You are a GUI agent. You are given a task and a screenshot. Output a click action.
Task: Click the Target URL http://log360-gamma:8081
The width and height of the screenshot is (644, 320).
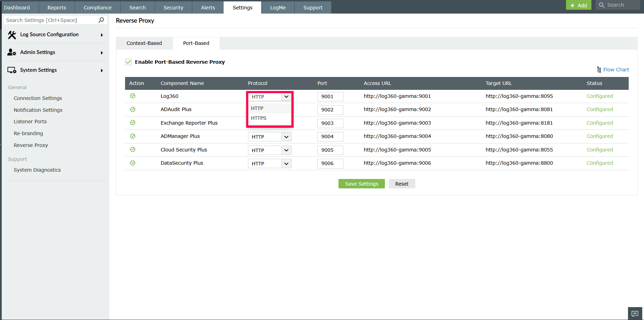519,109
